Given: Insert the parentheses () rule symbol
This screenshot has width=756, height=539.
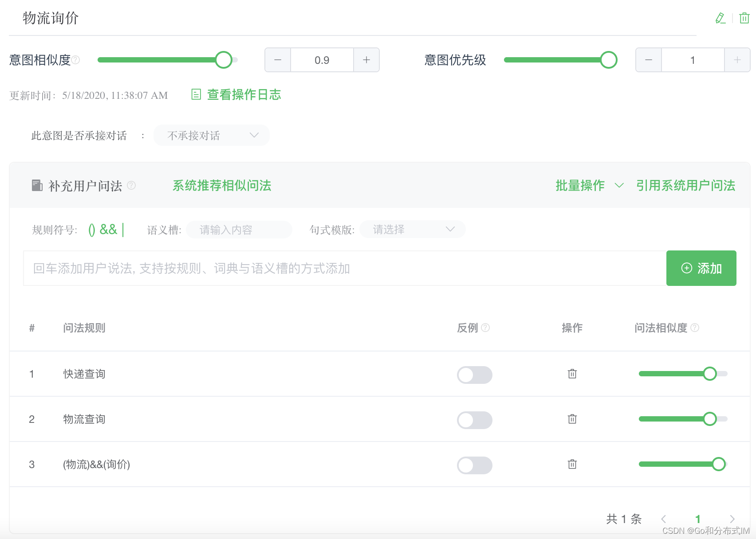Looking at the screenshot, I should 92,230.
